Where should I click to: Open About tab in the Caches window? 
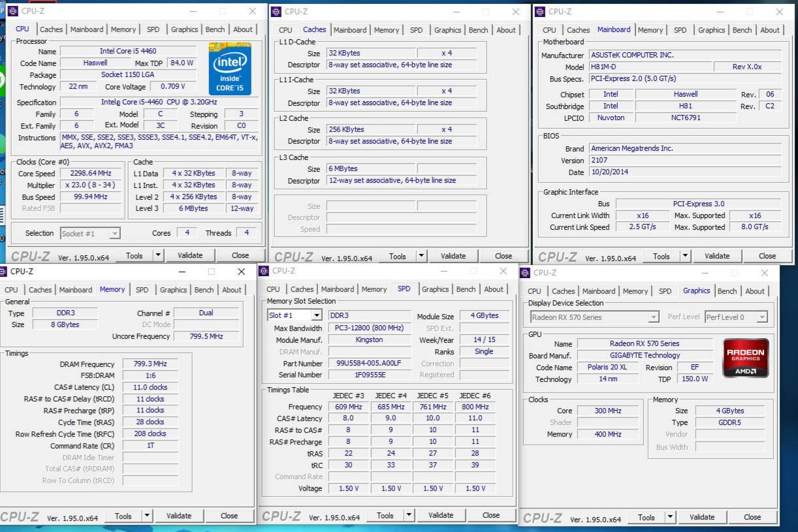pos(506,30)
